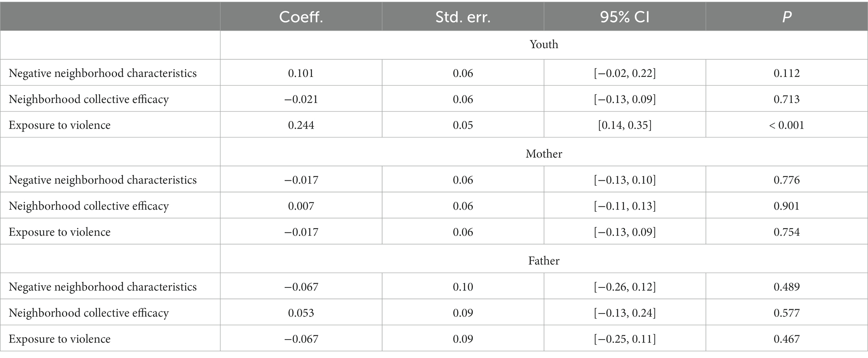The width and height of the screenshot is (868, 358).
Task: Select the coefficient value 0.053
Action: (x=301, y=313)
